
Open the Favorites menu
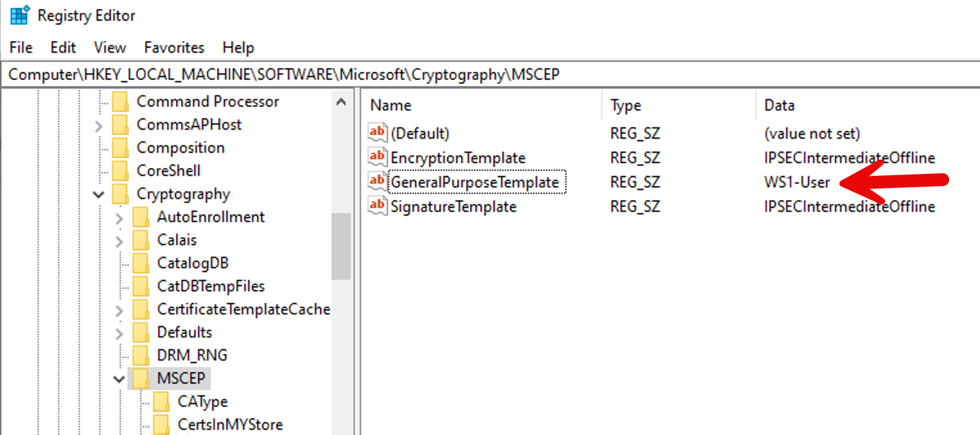tap(174, 47)
